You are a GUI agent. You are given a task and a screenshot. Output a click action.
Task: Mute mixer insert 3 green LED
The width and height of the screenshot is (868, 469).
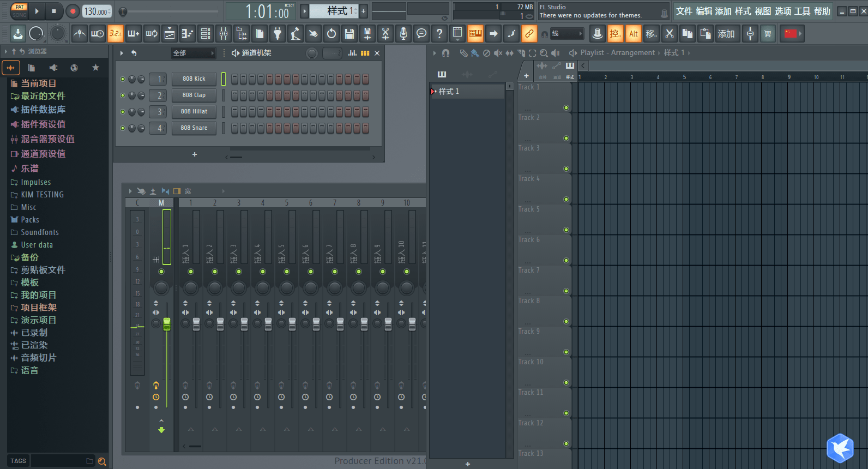[x=239, y=272]
